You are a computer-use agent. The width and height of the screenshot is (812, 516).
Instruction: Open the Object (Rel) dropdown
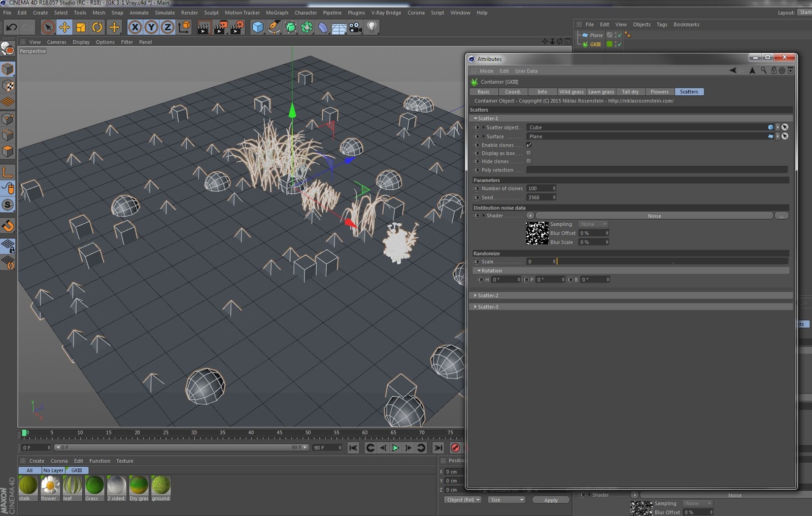462,500
